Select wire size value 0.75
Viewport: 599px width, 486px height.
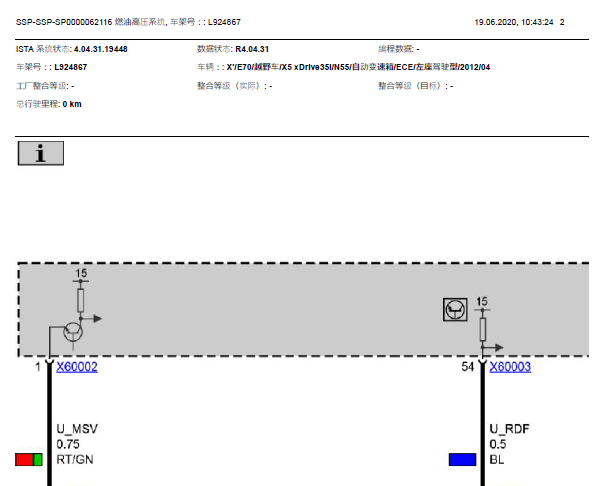[x=68, y=444]
